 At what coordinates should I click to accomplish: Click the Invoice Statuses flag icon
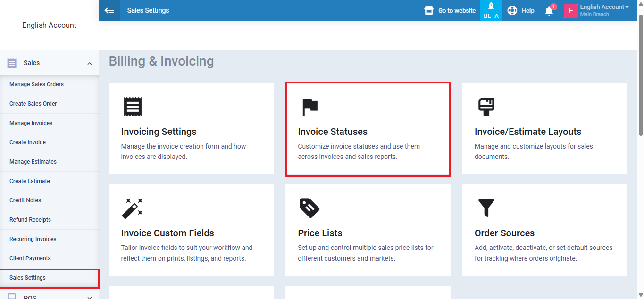point(309,107)
